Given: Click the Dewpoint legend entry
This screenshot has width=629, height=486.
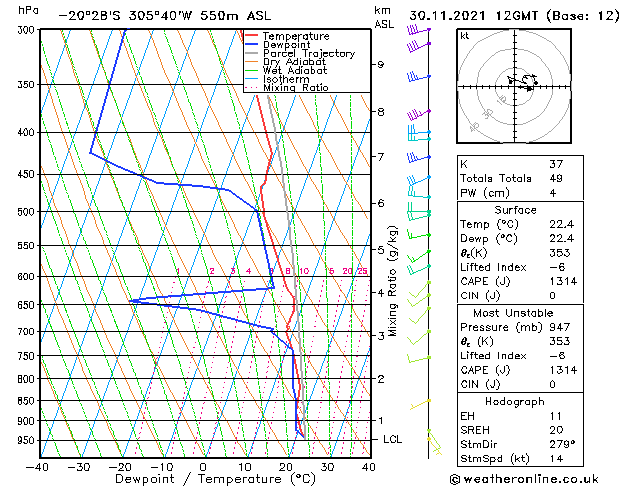Looking at the screenshot, I should click(x=286, y=45).
